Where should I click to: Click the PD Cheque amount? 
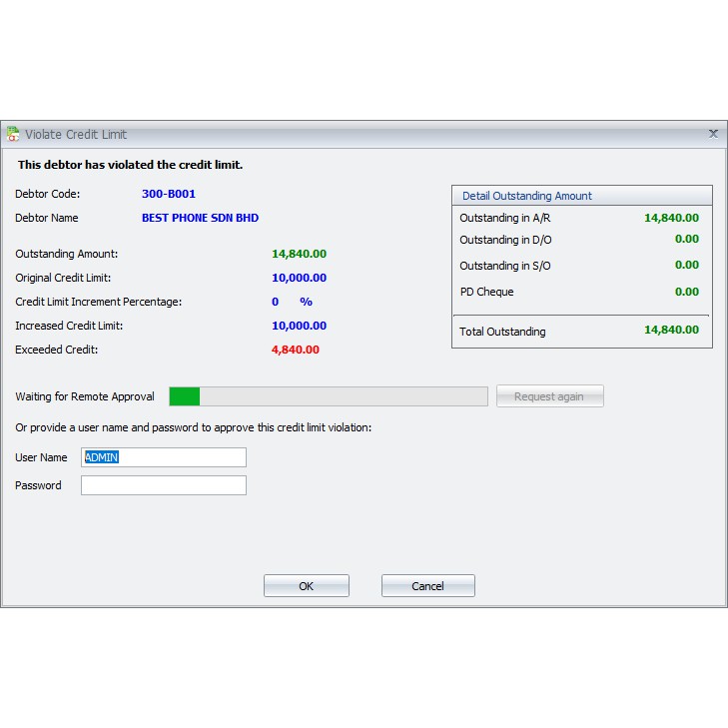[x=686, y=292]
